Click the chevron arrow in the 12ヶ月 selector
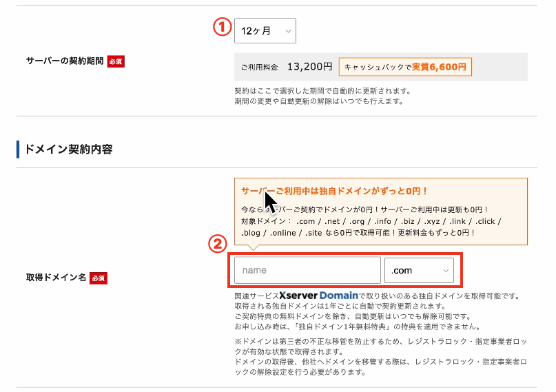556x392 pixels. coord(287,31)
